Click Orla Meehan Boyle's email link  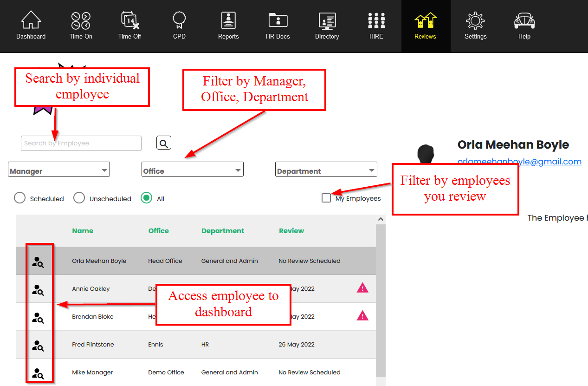(519, 162)
